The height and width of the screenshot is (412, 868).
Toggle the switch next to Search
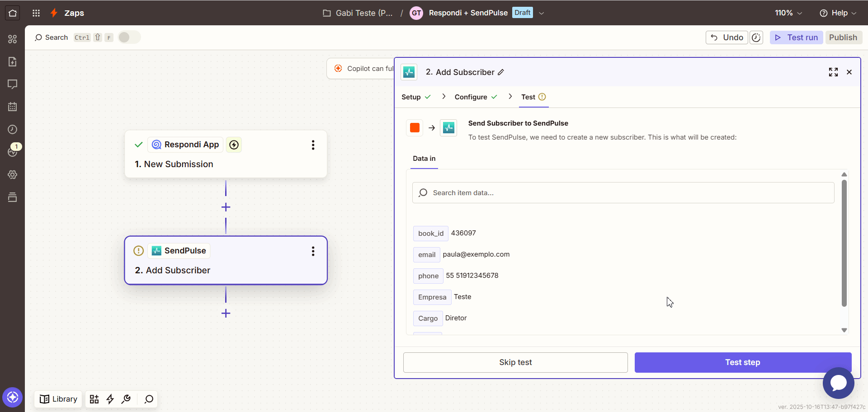[129, 37]
